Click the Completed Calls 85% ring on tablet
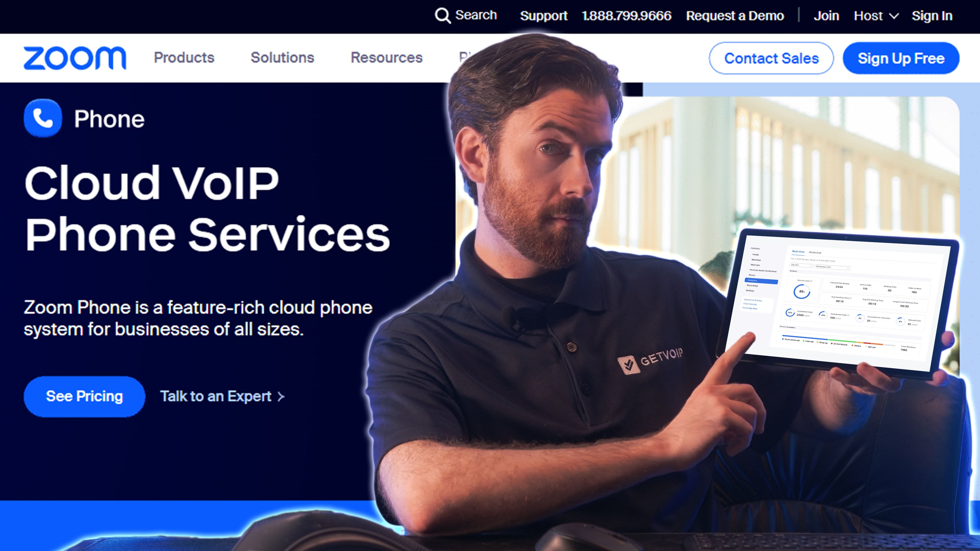 coord(790,312)
